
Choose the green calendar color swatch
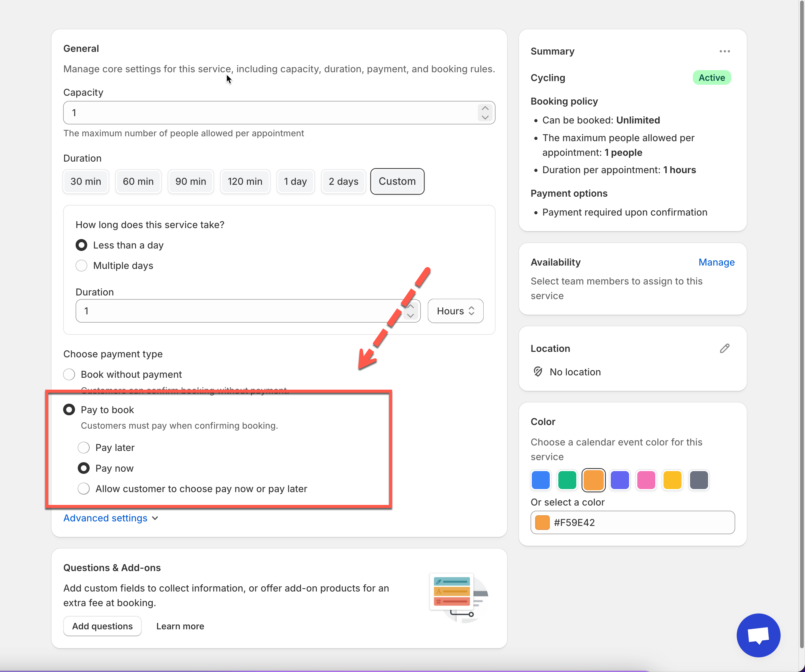pyautogui.click(x=567, y=480)
